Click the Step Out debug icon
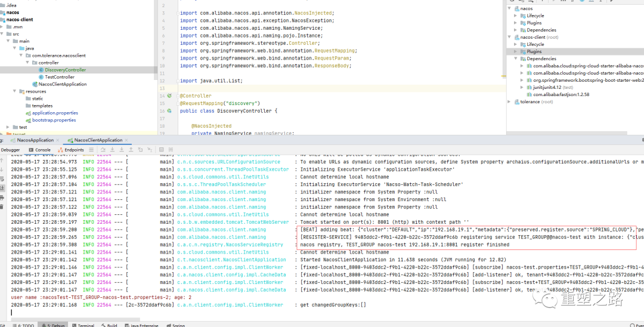The height and width of the screenshot is (327, 644). click(131, 150)
